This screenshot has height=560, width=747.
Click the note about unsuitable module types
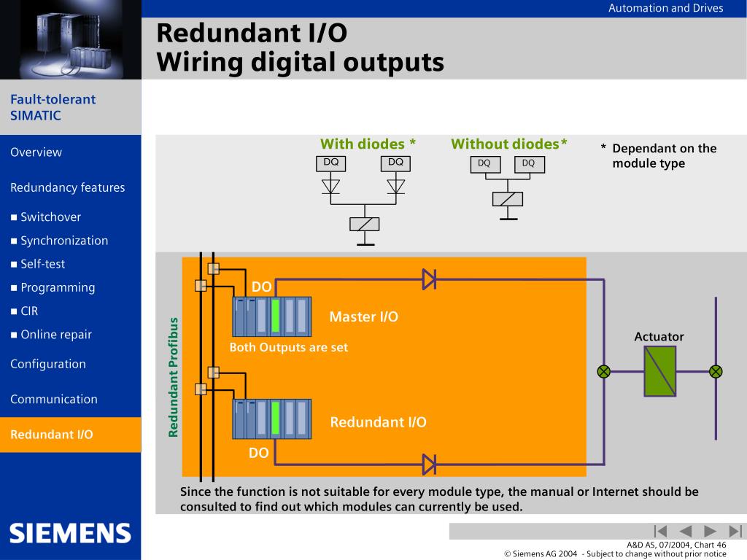pyautogui.click(x=439, y=499)
